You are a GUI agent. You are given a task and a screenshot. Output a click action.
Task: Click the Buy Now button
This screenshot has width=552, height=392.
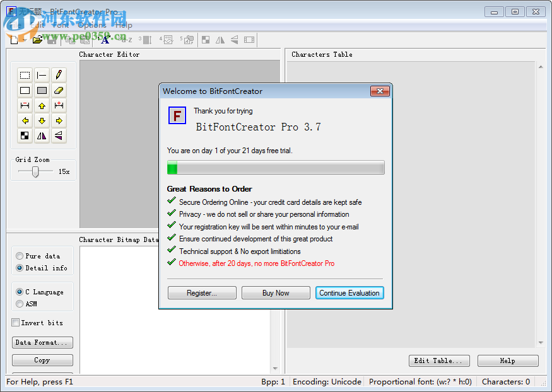pyautogui.click(x=276, y=293)
